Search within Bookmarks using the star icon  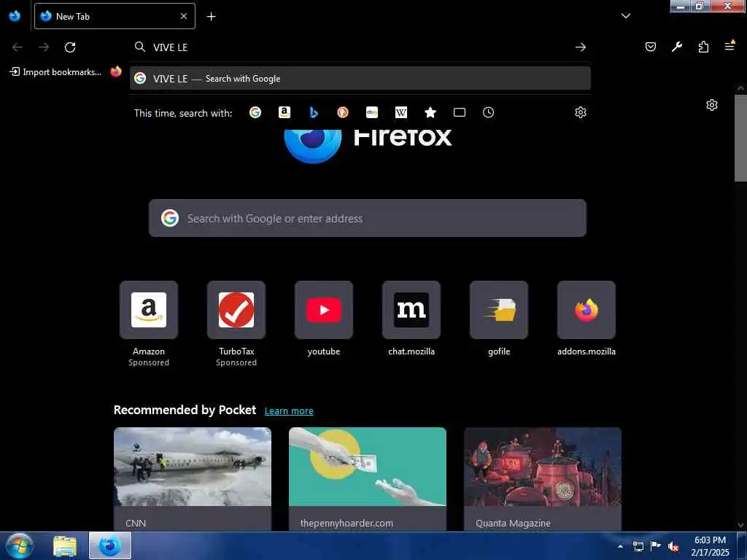[x=430, y=112]
